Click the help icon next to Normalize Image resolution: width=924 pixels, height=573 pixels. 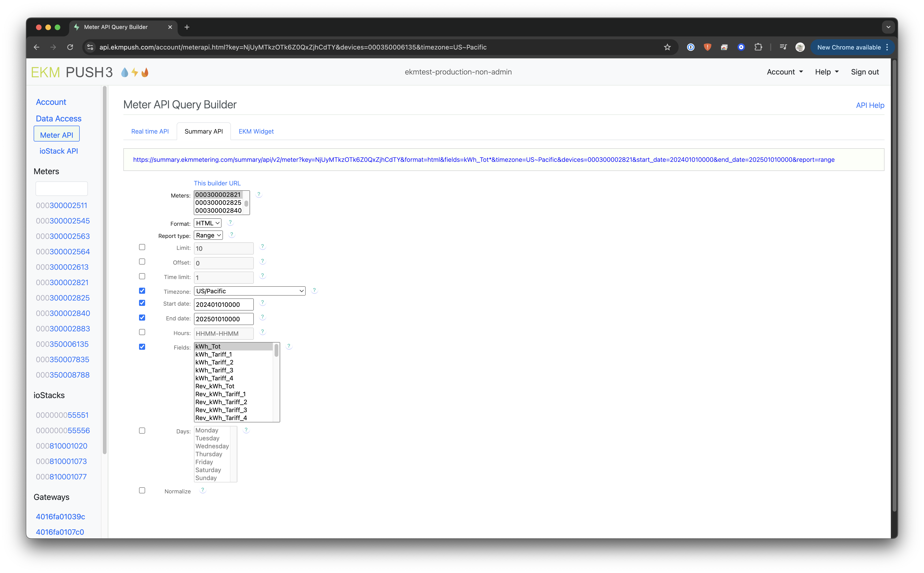pyautogui.click(x=202, y=490)
